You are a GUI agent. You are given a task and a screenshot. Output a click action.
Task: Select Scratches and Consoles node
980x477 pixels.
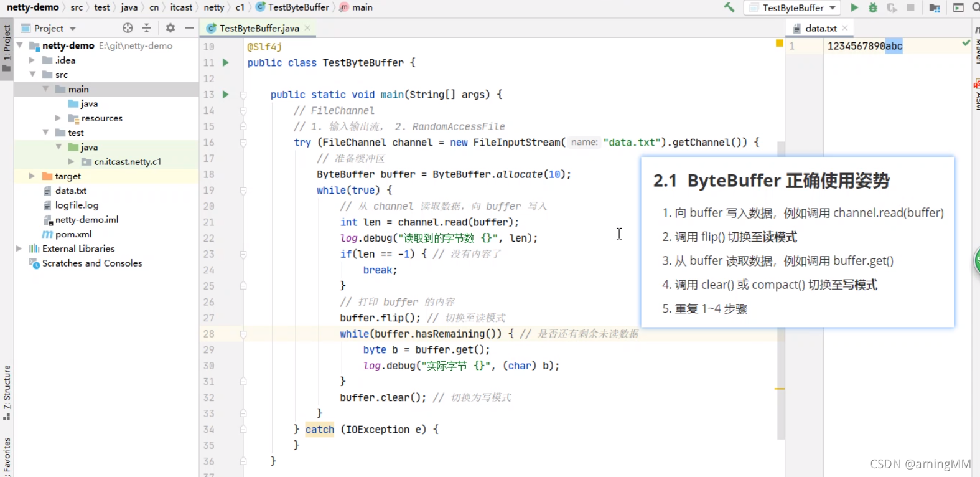click(92, 263)
